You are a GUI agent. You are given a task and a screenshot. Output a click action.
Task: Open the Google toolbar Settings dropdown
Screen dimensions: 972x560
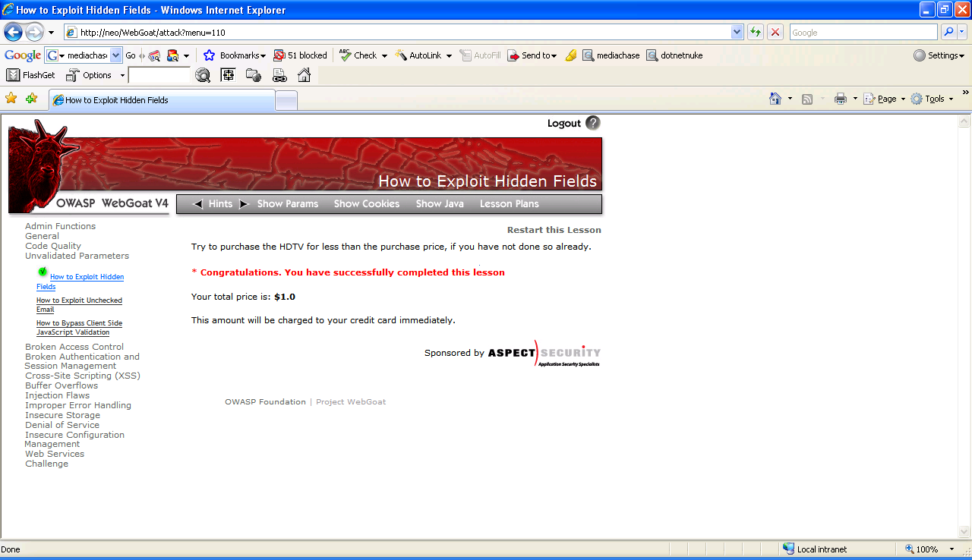pos(939,55)
